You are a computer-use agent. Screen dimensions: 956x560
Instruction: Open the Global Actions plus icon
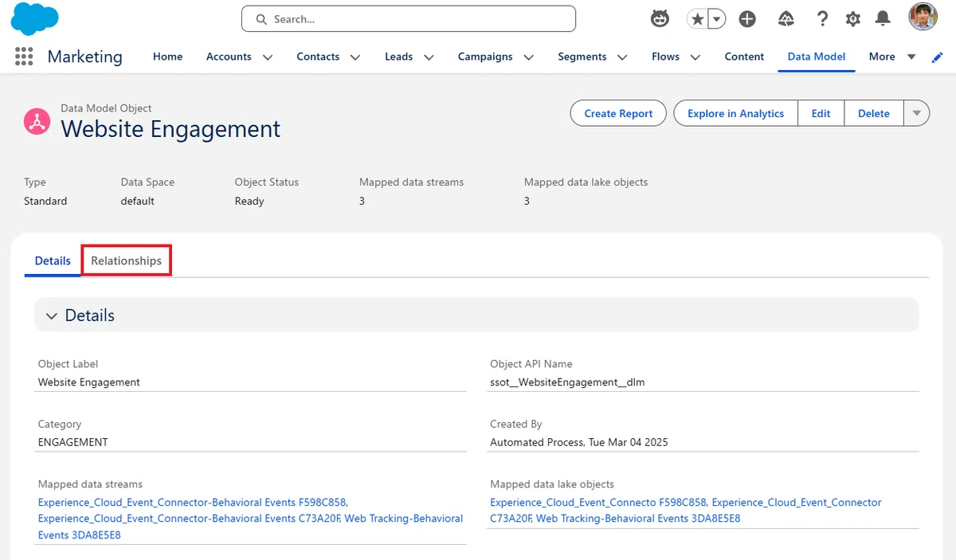coord(747,19)
